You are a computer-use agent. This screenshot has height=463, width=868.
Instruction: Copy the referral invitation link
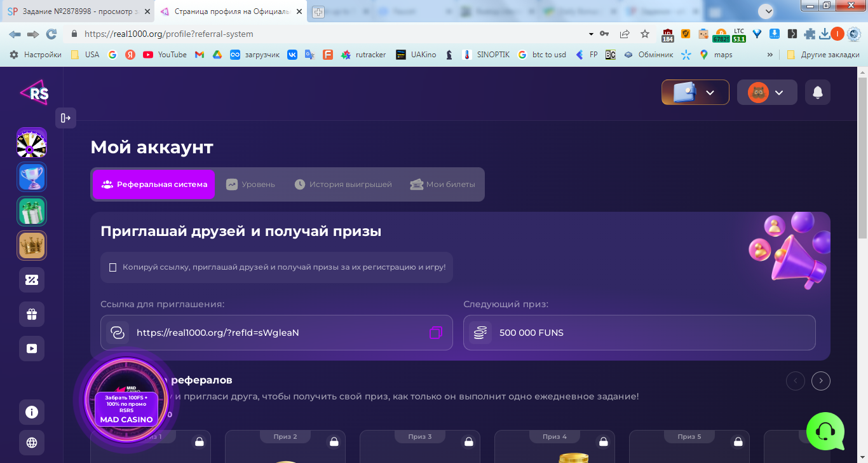point(435,333)
